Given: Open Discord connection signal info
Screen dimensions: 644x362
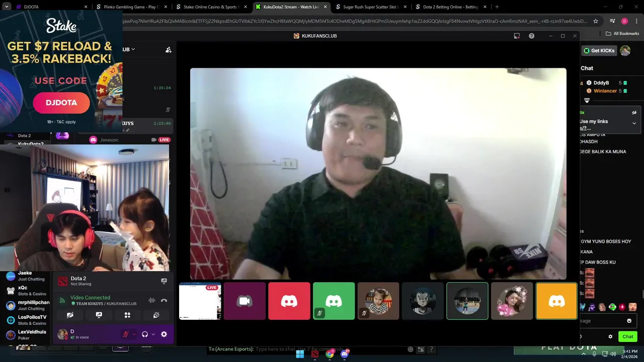Looking at the screenshot, I should (x=62, y=301).
